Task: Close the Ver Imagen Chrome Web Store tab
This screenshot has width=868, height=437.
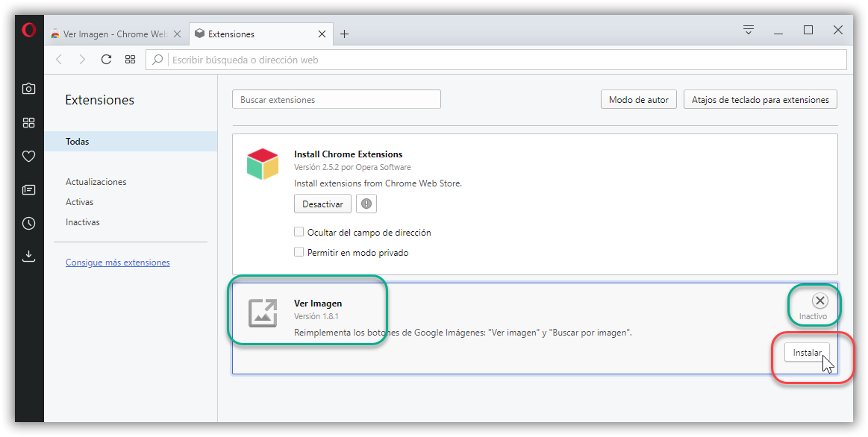Action: 177,34
